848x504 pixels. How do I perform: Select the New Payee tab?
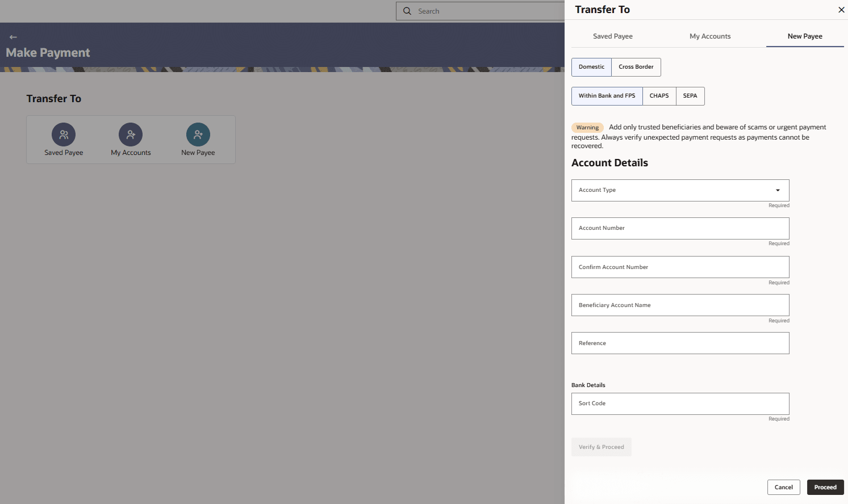click(x=805, y=36)
